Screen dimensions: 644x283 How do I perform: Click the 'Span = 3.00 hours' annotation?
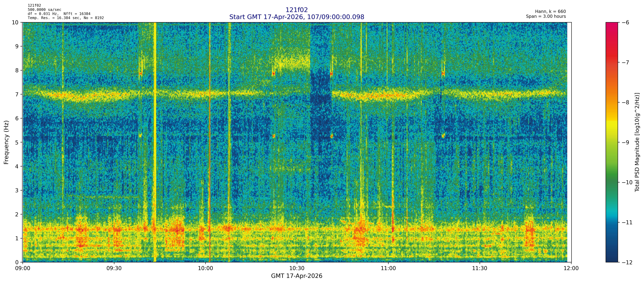click(x=546, y=17)
